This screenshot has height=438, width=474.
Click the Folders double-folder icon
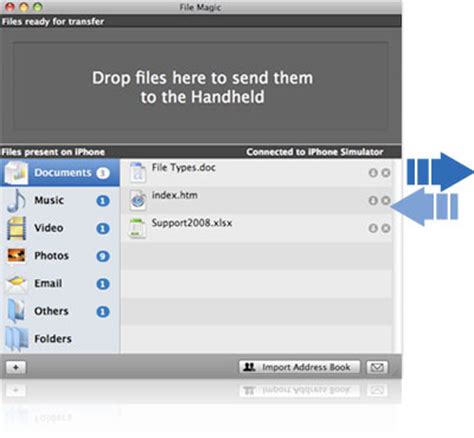click(x=17, y=339)
